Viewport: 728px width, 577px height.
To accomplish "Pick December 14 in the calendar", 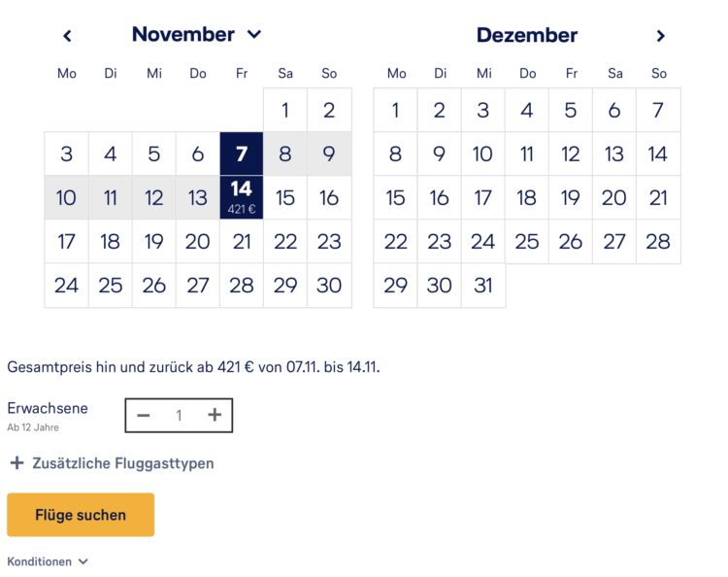I will click(658, 153).
